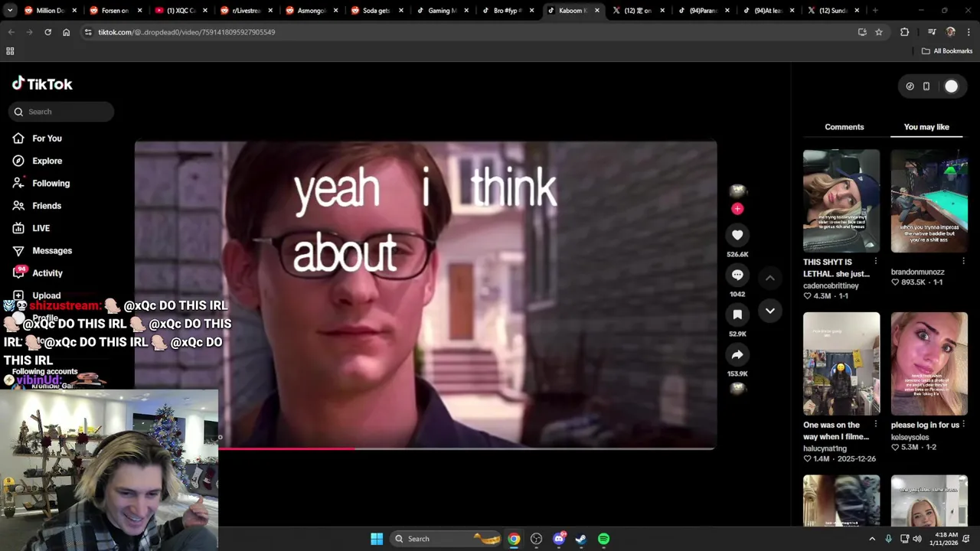Open the sound used disc icon
The height and width of the screenshot is (551, 980).
[737, 389]
